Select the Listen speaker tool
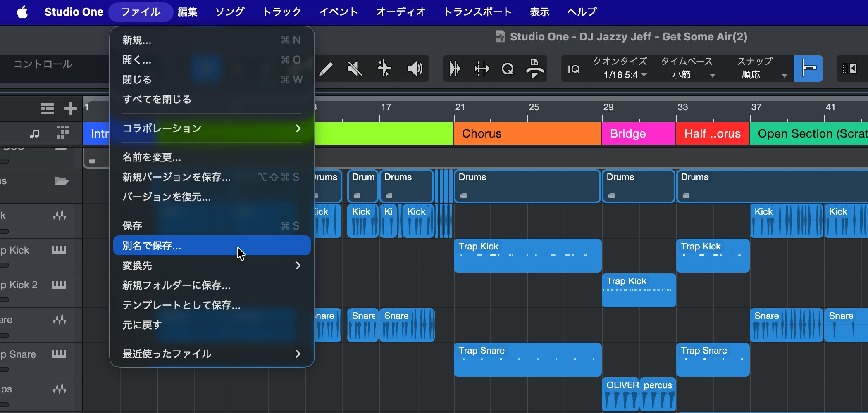This screenshot has height=413, width=868. (414, 69)
